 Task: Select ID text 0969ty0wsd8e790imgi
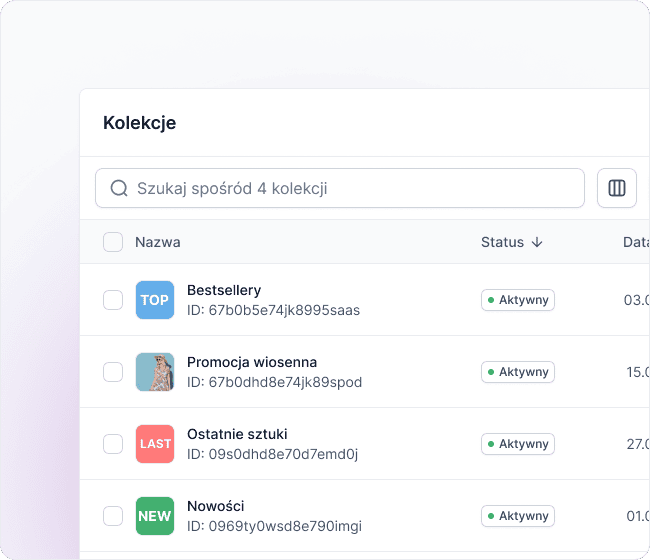[285, 526]
